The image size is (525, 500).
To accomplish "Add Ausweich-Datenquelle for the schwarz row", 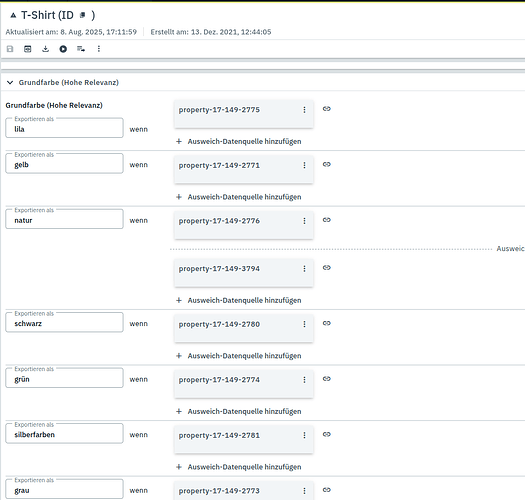I will [x=239, y=356].
